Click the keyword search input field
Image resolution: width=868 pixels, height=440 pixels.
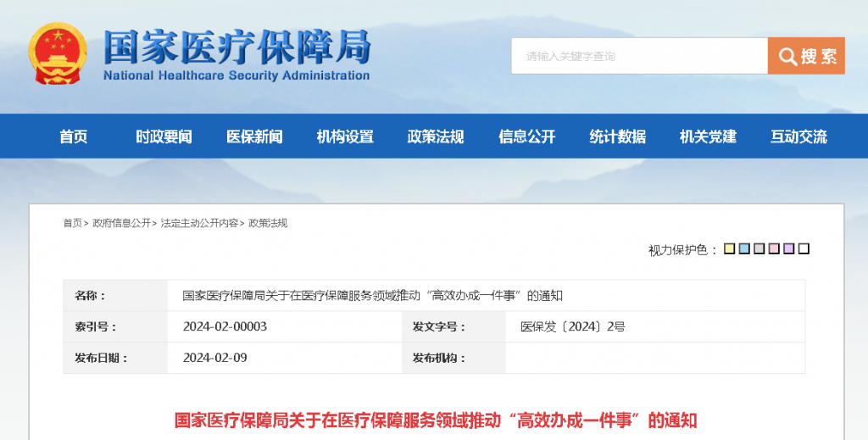639,56
